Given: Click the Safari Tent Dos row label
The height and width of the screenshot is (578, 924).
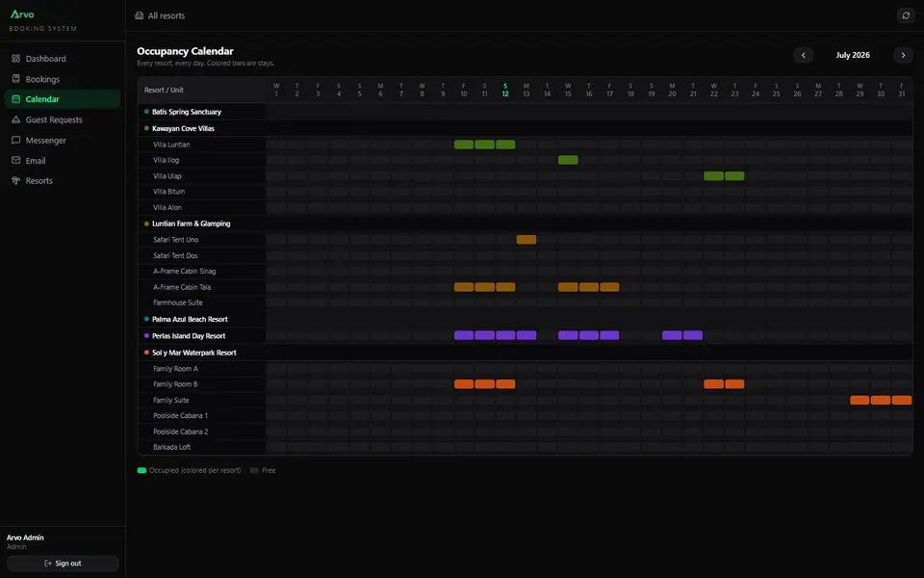Looking at the screenshot, I should (x=175, y=255).
